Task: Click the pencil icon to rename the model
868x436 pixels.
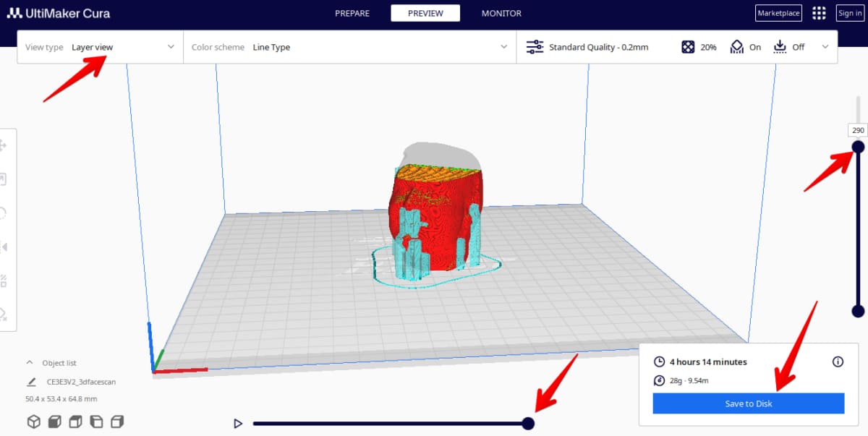Action: (x=31, y=382)
